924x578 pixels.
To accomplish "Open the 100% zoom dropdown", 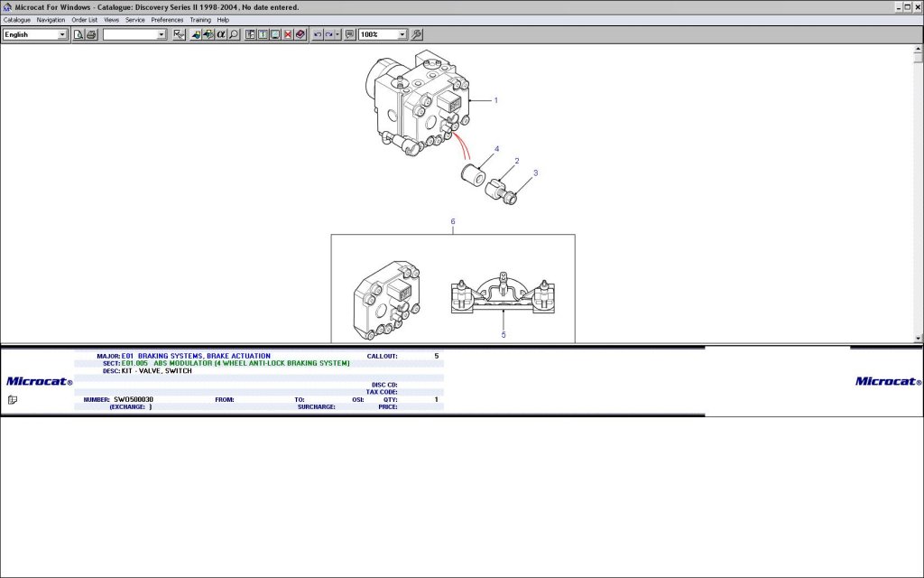I will (x=402, y=35).
